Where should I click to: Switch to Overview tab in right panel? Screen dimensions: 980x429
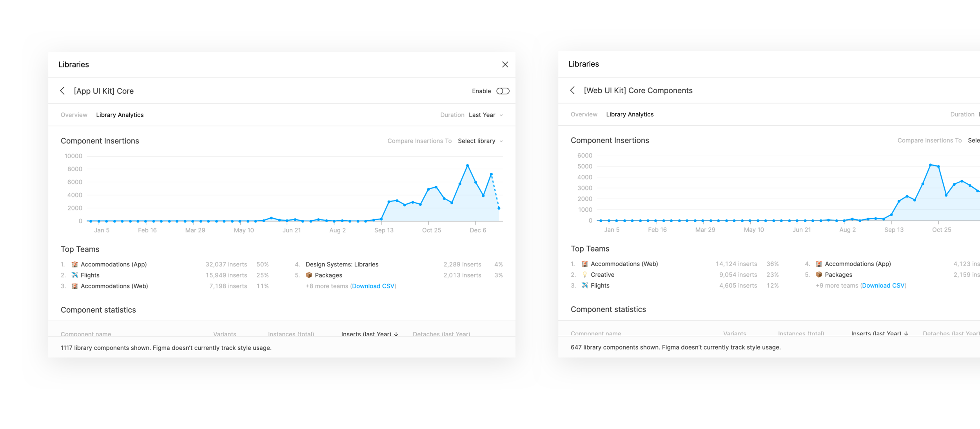coord(584,114)
